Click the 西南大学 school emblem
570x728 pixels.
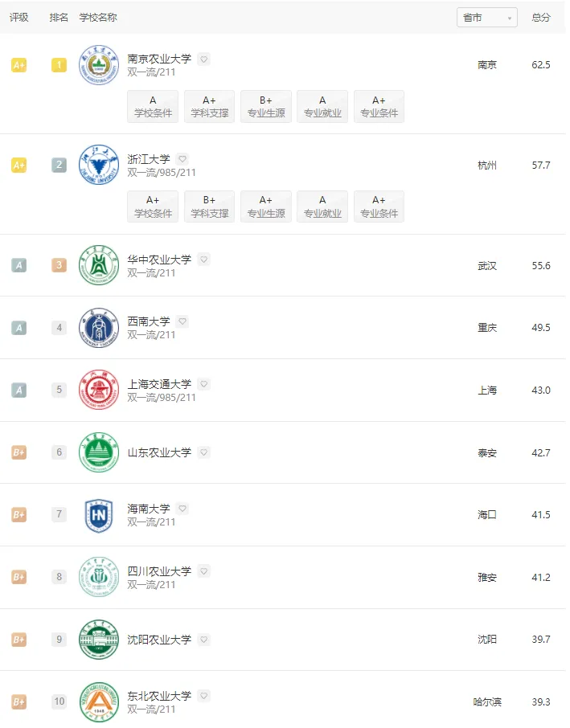[98, 328]
